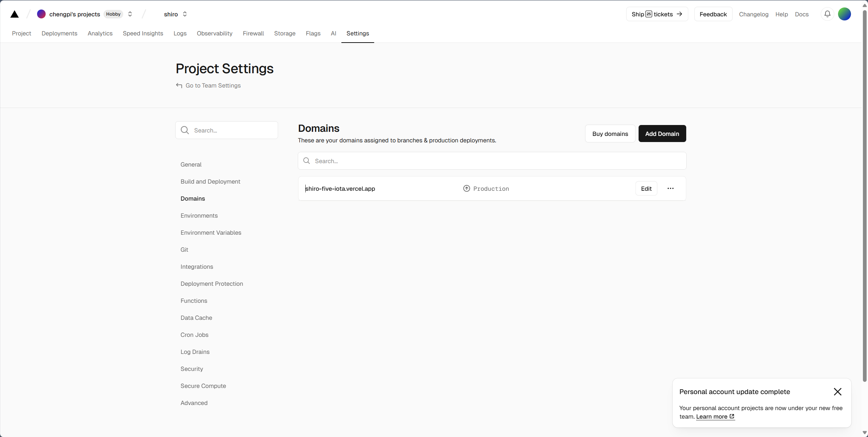Image resolution: width=868 pixels, height=437 pixels.
Task: Open Deployment Protection settings
Action: (x=212, y=284)
